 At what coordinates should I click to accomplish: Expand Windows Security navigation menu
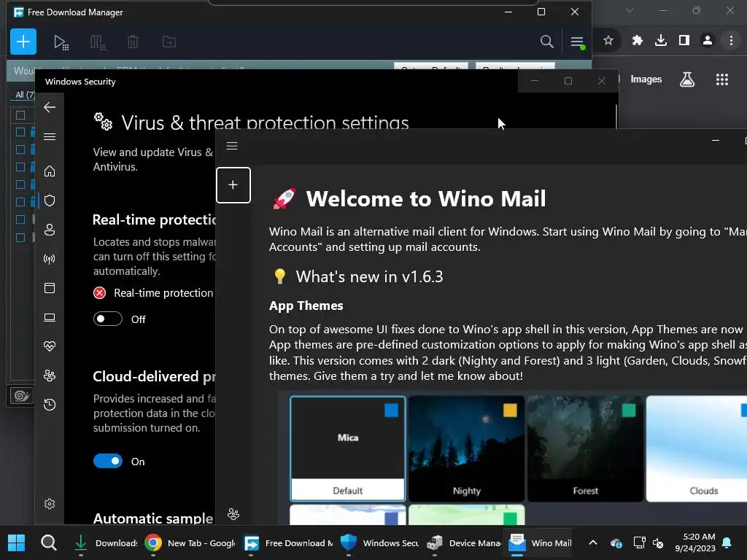pos(50,136)
